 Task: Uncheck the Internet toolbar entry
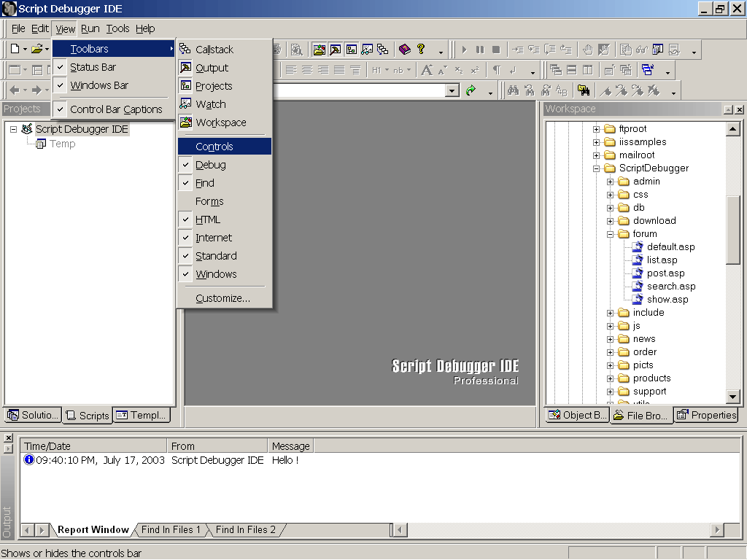click(225, 238)
